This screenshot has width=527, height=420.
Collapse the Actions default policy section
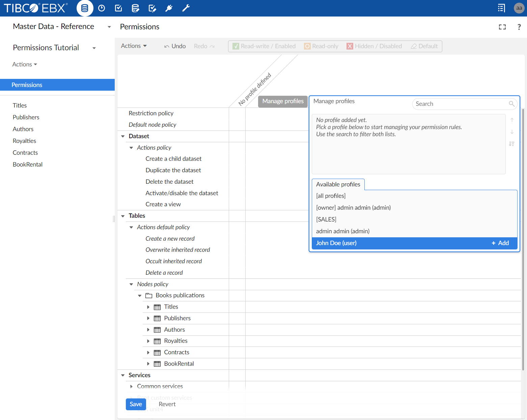tap(131, 227)
